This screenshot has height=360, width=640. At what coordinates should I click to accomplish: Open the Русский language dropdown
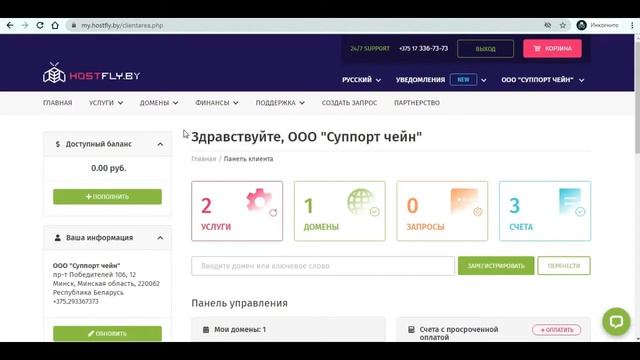(361, 80)
